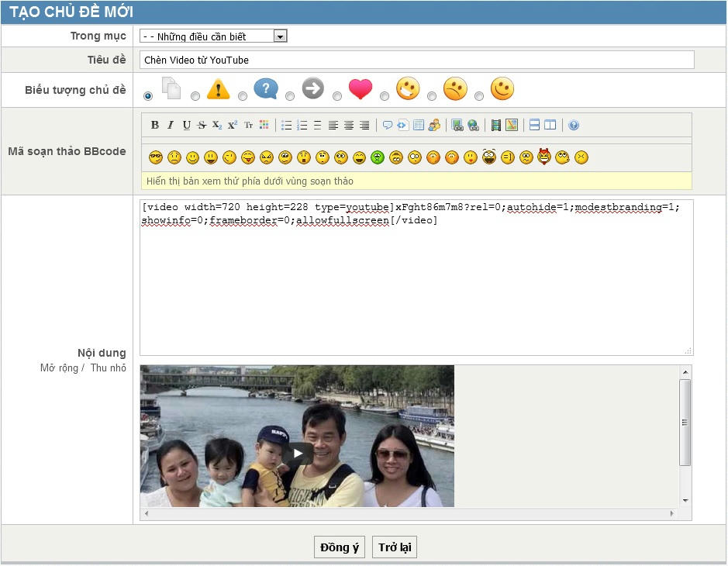
Task: Click the preview vertical scrollbar thumb
Action: (x=685, y=422)
